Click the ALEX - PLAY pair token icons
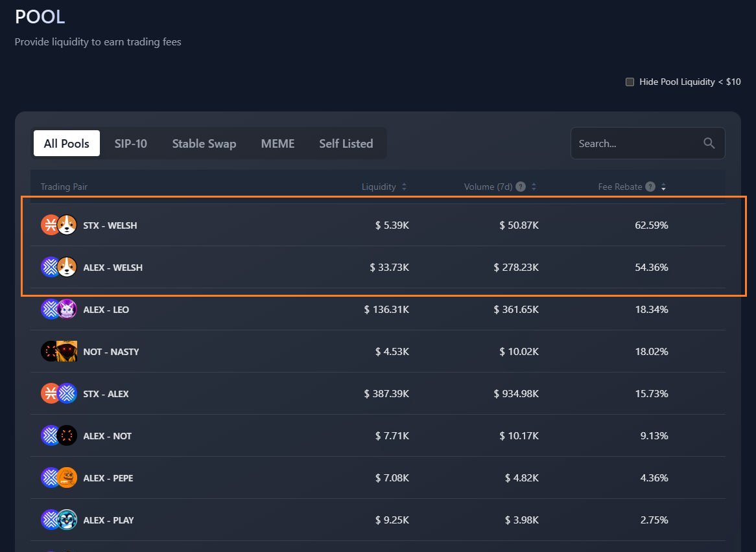 coord(59,520)
